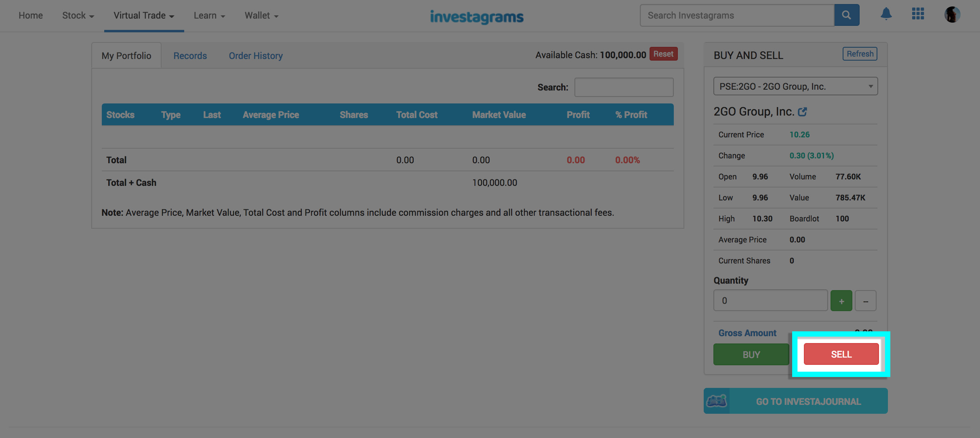Screen dimensions: 980x438
Task: Click the Investagrams logo
Action: coord(477,17)
